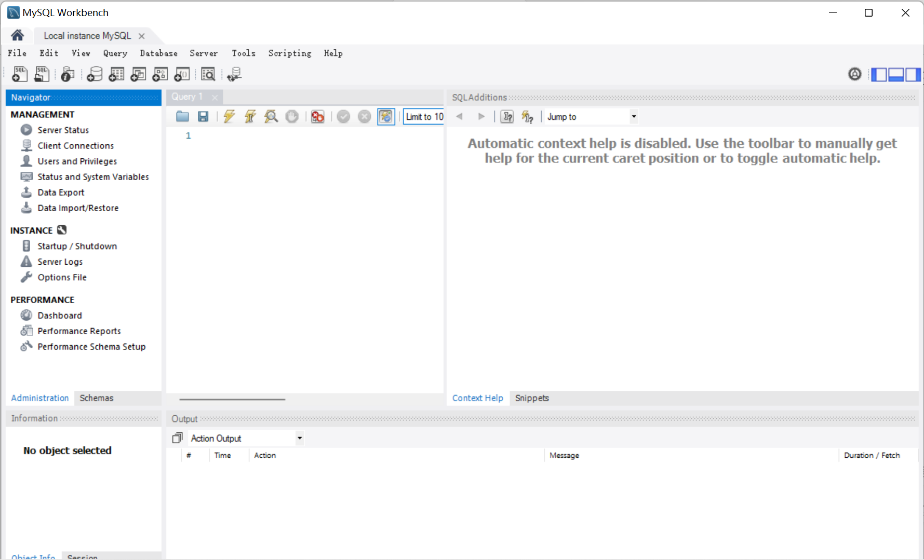Toggle the left sidebar panel visibility
Screen dimensions: 924x560
[x=879, y=75]
